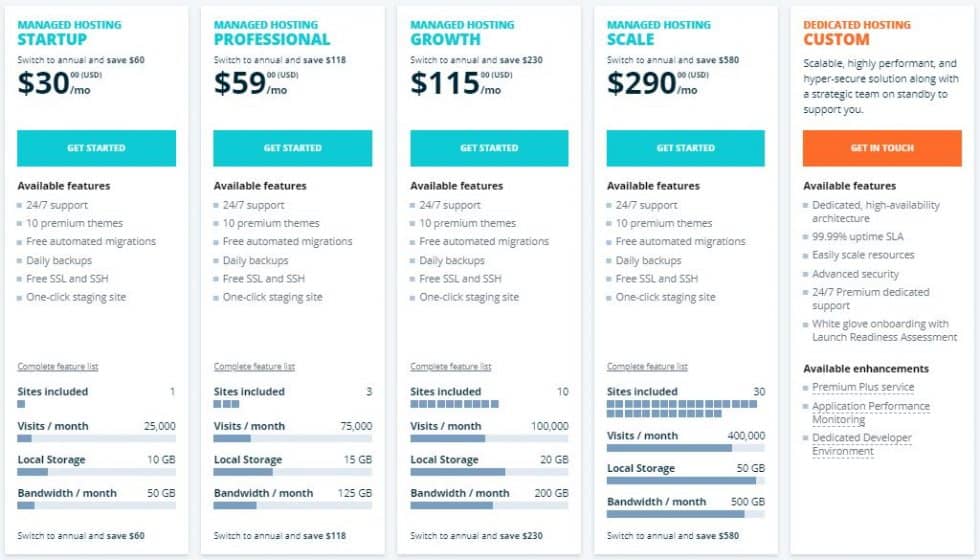View Scale plan's Complete feature list
The image size is (980, 560).
click(647, 367)
